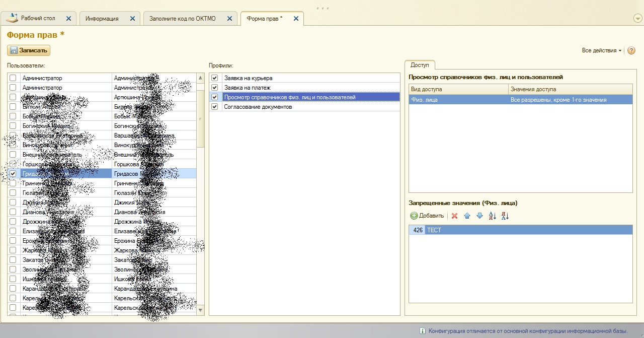Click the info icon in status bar
The height and width of the screenshot is (338, 644).
click(422, 331)
